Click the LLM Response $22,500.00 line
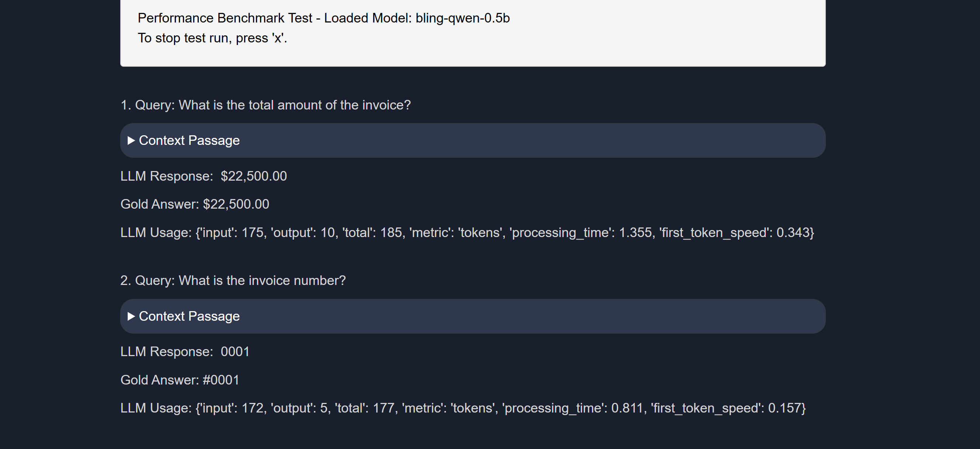The height and width of the screenshot is (449, 980). pyautogui.click(x=204, y=176)
